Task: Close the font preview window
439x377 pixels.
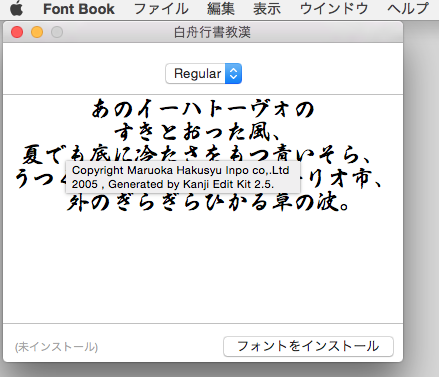Action: point(17,32)
